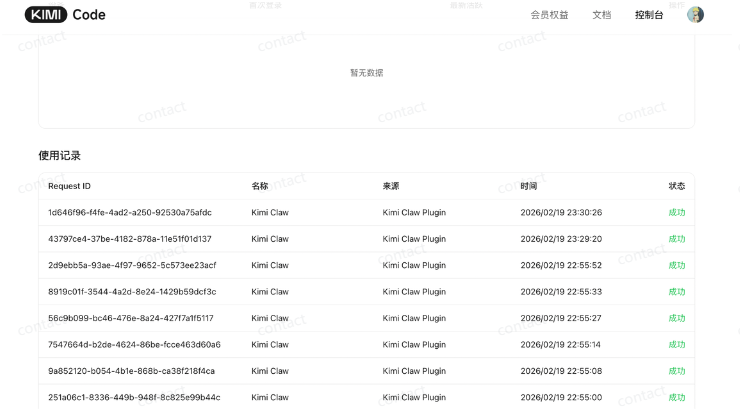Select the 使用记录 section heading
Screen dimensions: 740x414
point(59,155)
